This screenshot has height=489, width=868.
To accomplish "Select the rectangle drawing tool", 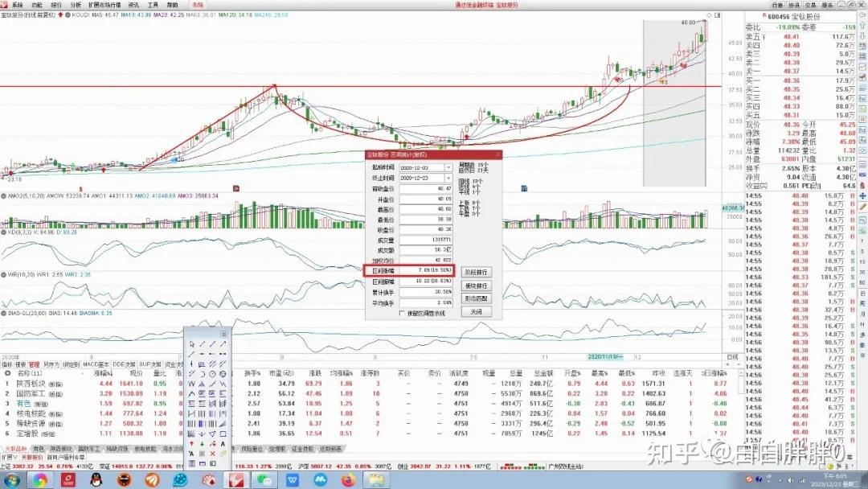I will click(x=223, y=434).
